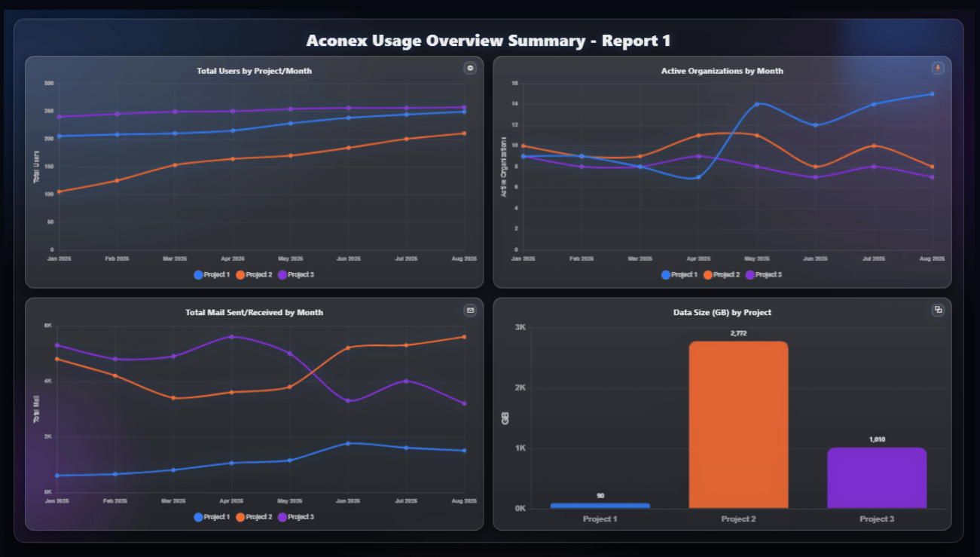
Task: Hide Project 2 in Active Organizations legend
Action: pos(722,275)
